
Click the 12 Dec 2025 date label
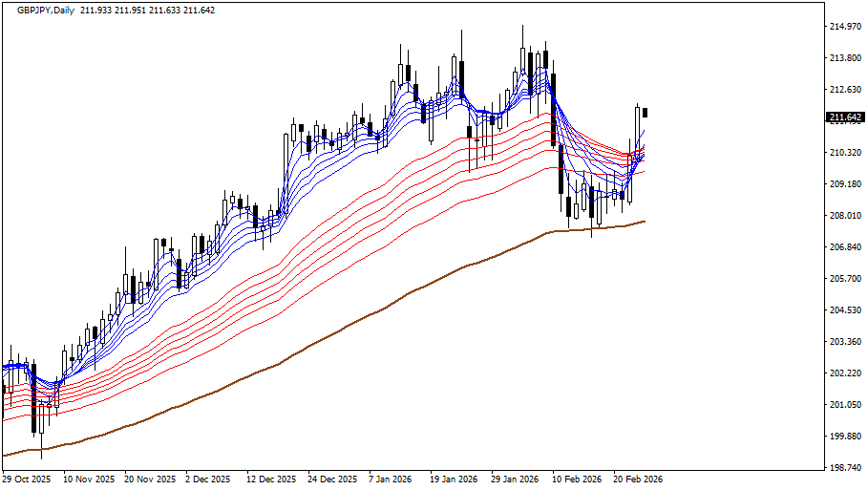271,479
